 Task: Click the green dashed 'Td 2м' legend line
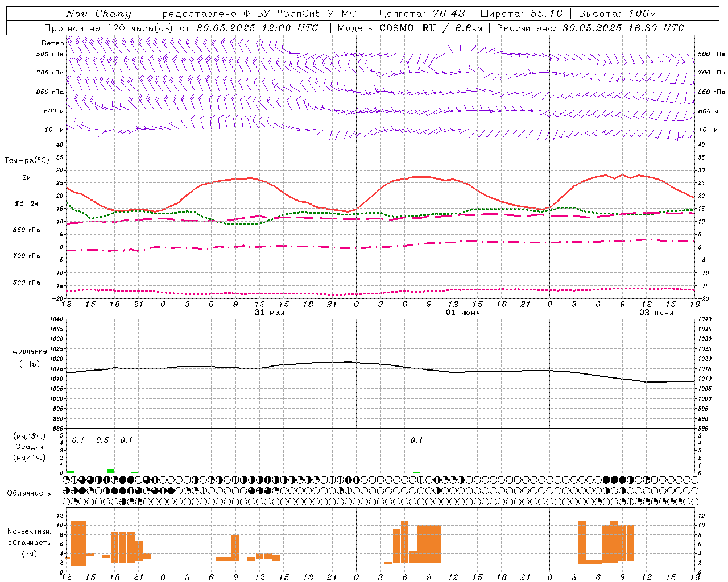coord(25,210)
